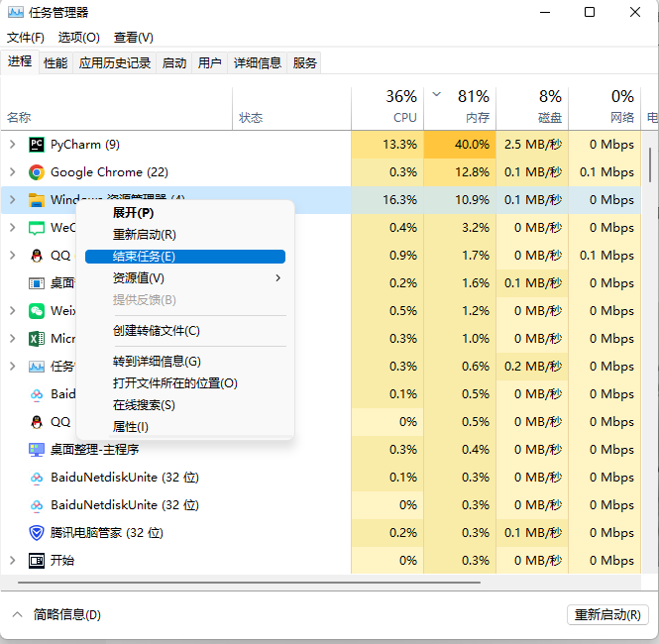Image resolution: width=659 pixels, height=644 pixels.
Task: Open the 选项(O) menu
Action: (x=79, y=38)
